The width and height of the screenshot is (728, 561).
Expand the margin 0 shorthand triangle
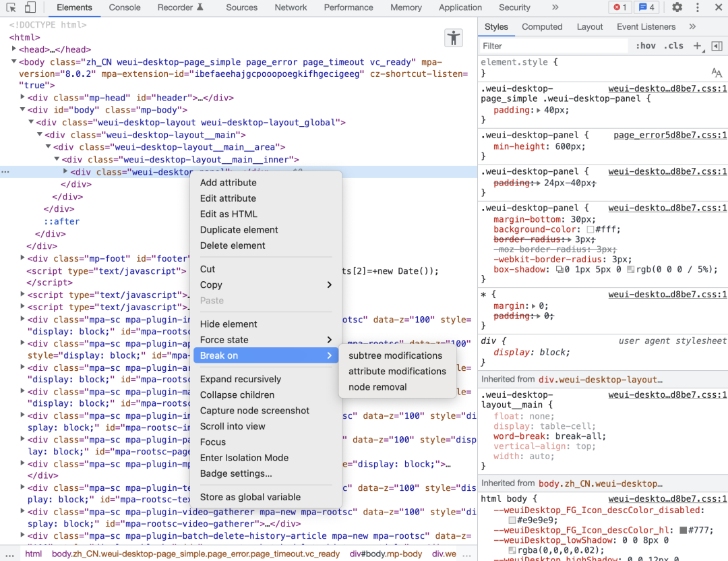[x=533, y=306]
